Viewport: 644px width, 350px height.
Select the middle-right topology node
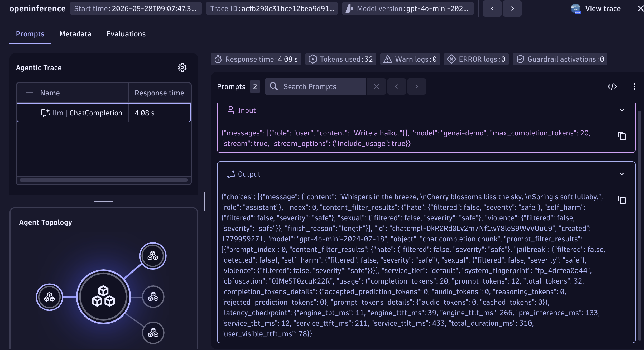(x=153, y=297)
